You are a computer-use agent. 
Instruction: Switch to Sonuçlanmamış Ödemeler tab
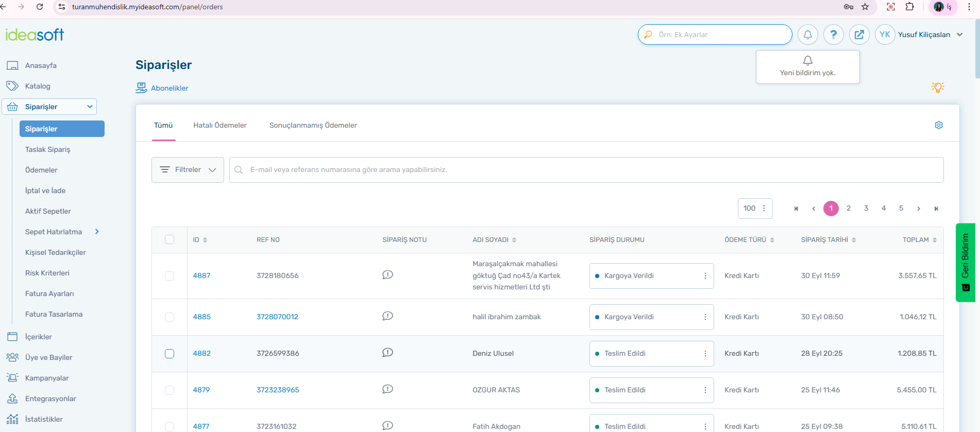coord(313,125)
